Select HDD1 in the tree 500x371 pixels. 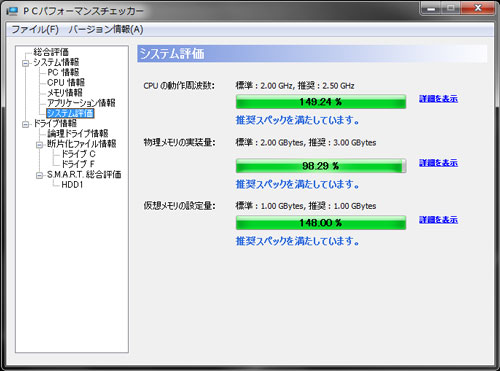point(72,185)
